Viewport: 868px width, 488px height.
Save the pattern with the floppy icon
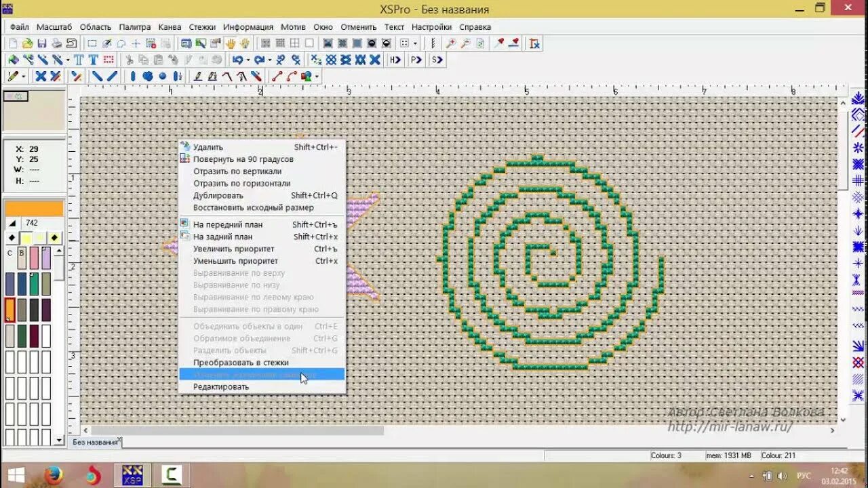pos(42,43)
